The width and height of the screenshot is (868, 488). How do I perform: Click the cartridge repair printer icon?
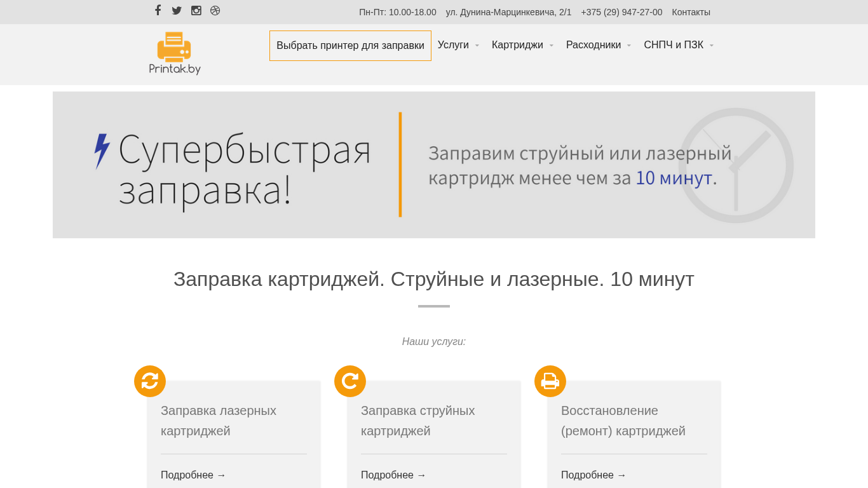550,381
